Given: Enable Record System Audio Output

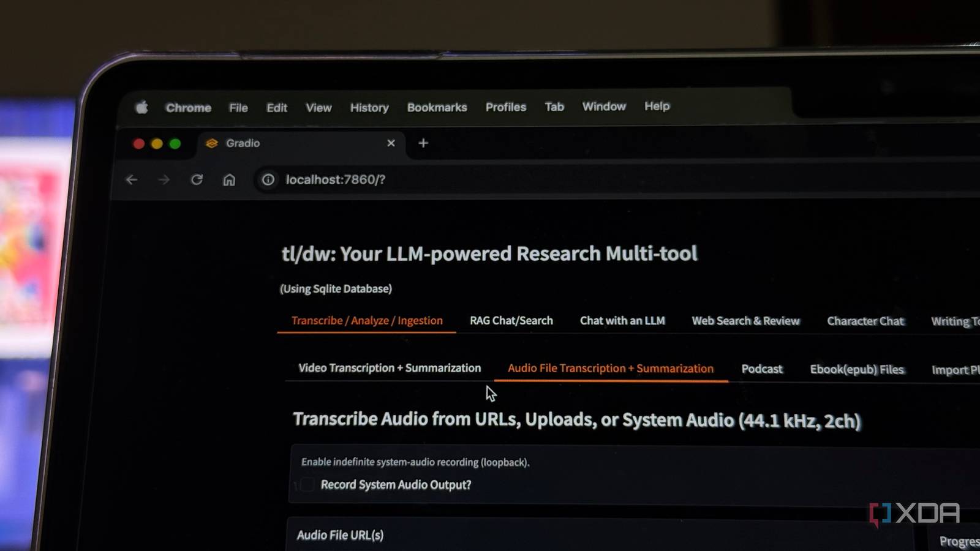Looking at the screenshot, I should (307, 484).
